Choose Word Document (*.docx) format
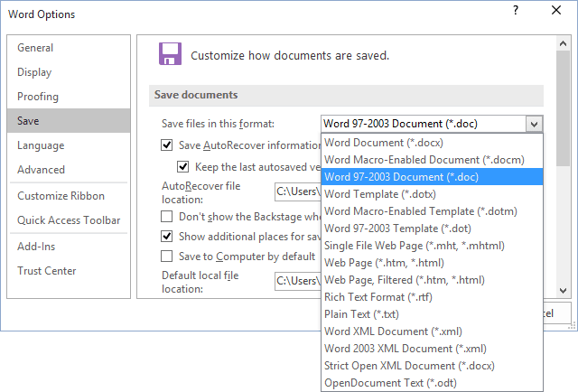Screen dimensions: 578x392 coord(432,143)
